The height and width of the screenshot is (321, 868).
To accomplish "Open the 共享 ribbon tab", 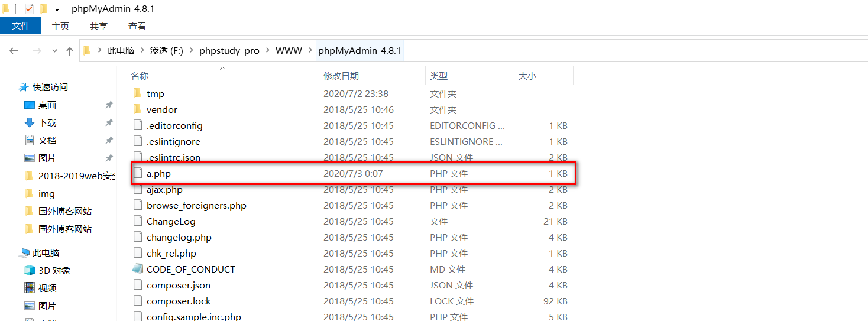I will 99,26.
